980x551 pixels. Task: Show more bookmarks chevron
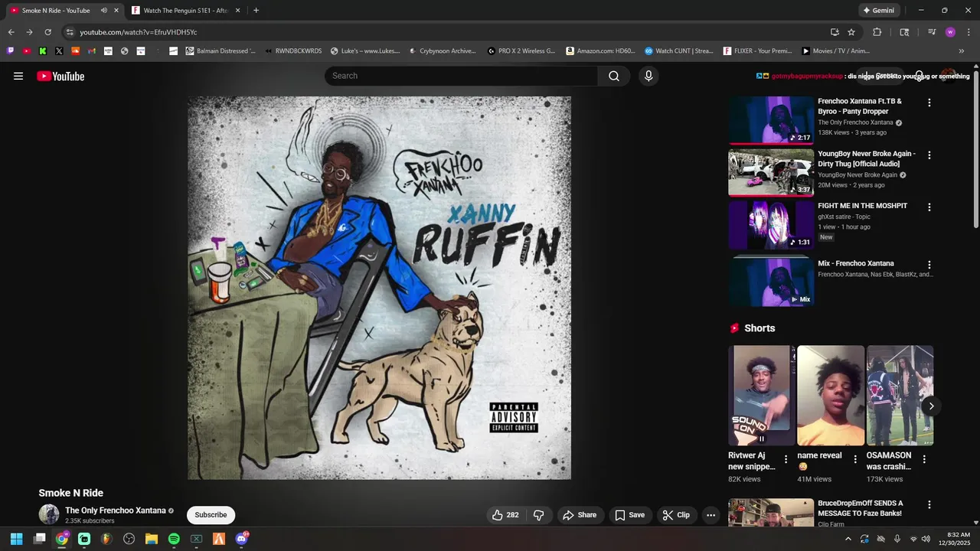[962, 51]
